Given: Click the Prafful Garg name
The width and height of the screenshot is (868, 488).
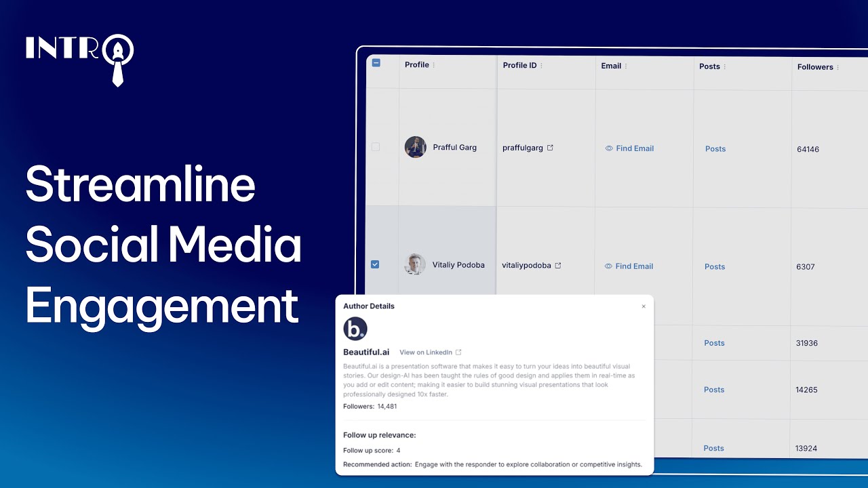Looking at the screenshot, I should tap(455, 147).
